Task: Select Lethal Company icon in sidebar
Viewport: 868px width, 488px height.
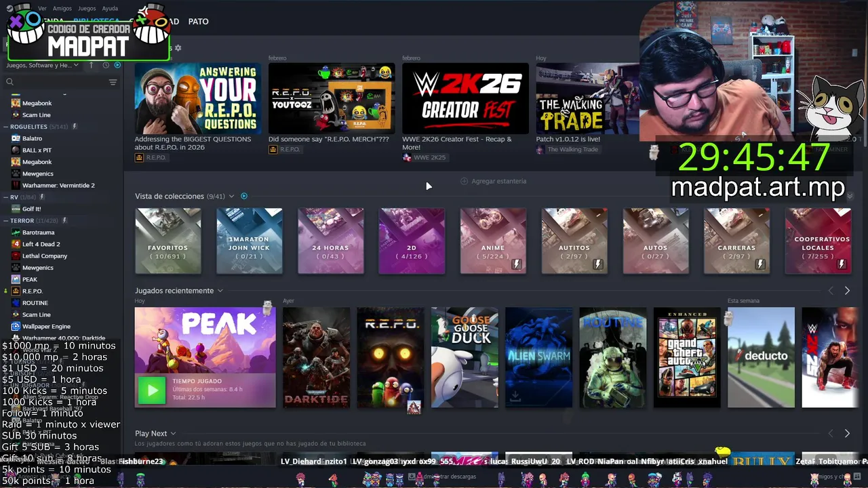Action: 16,256
